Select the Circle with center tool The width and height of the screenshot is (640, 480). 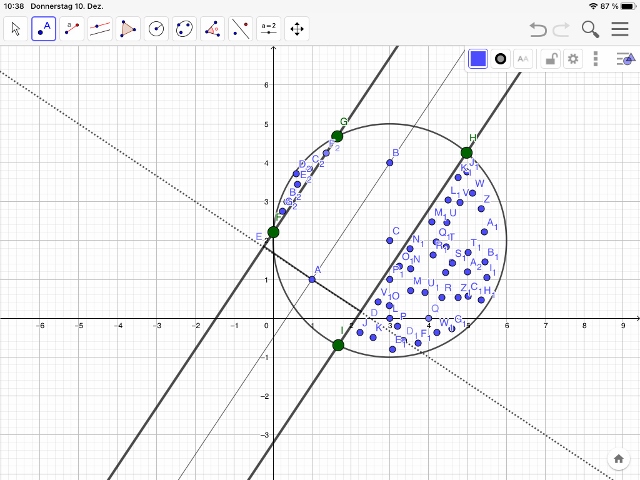pyautogui.click(x=157, y=29)
